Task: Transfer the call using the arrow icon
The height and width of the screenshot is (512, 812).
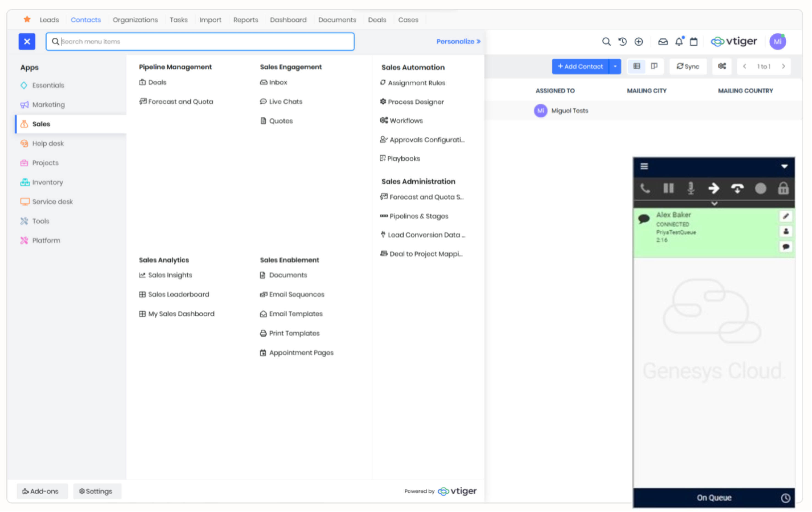Action: pyautogui.click(x=714, y=189)
